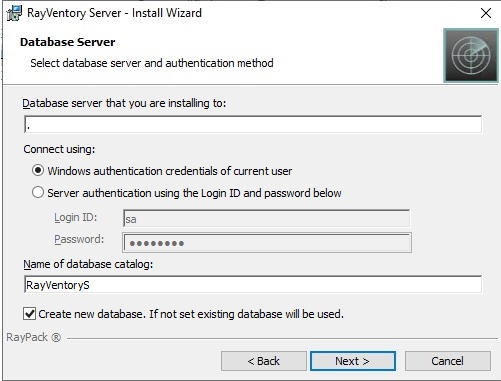Click the 'Password:' label
This screenshot has width=501, height=381.
point(79,239)
